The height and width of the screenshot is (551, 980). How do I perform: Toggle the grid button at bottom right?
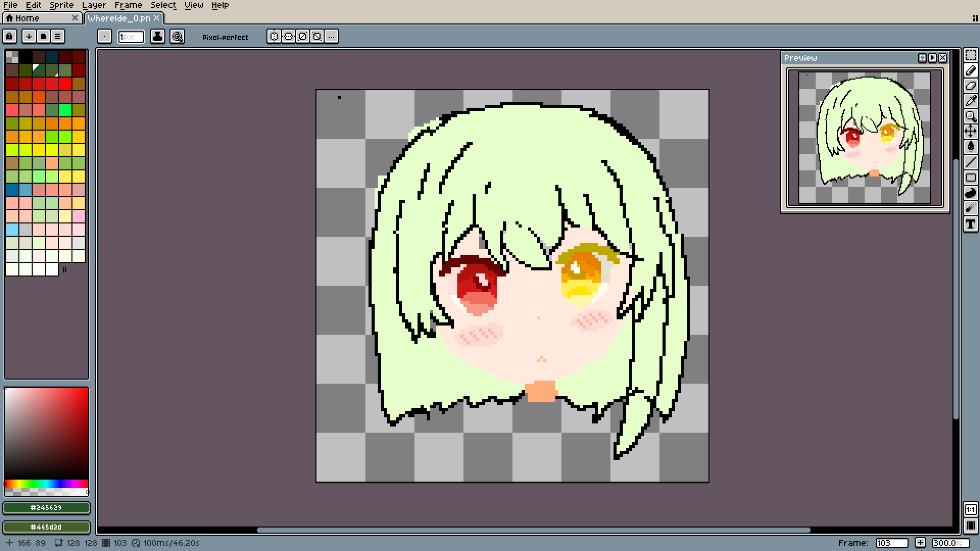(970, 526)
